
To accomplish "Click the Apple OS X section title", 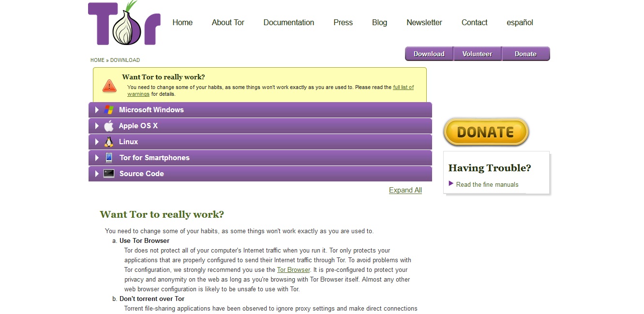I will click(x=138, y=126).
